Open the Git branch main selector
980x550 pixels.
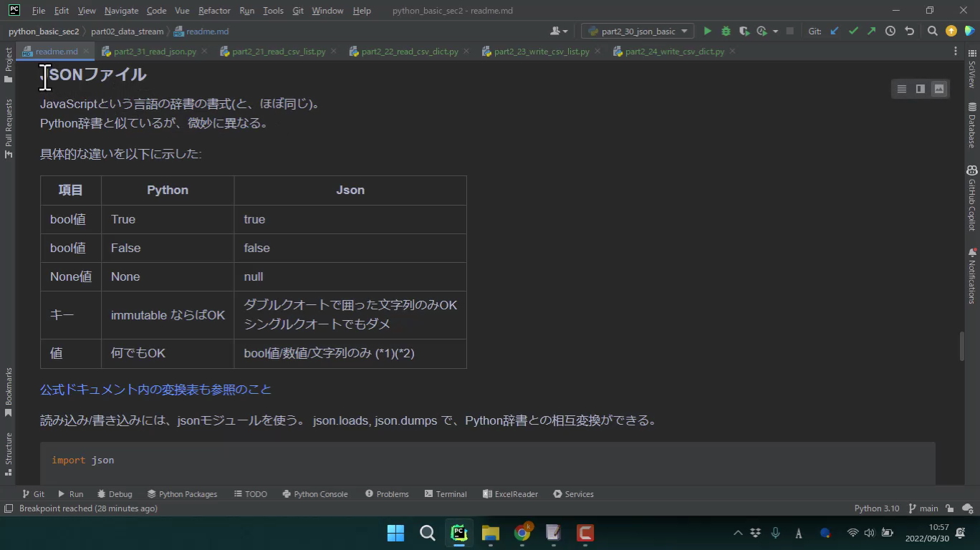(x=923, y=508)
